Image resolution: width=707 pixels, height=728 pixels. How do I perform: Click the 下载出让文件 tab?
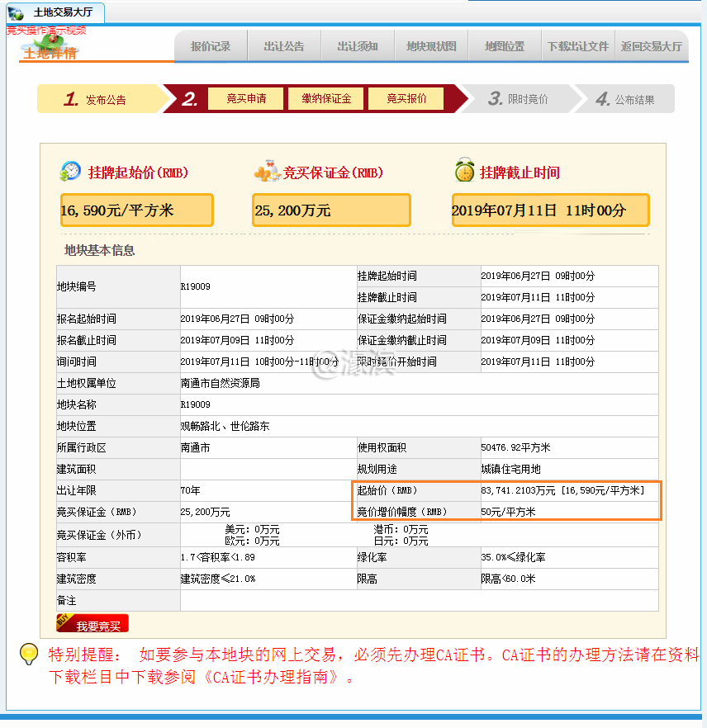tap(578, 47)
